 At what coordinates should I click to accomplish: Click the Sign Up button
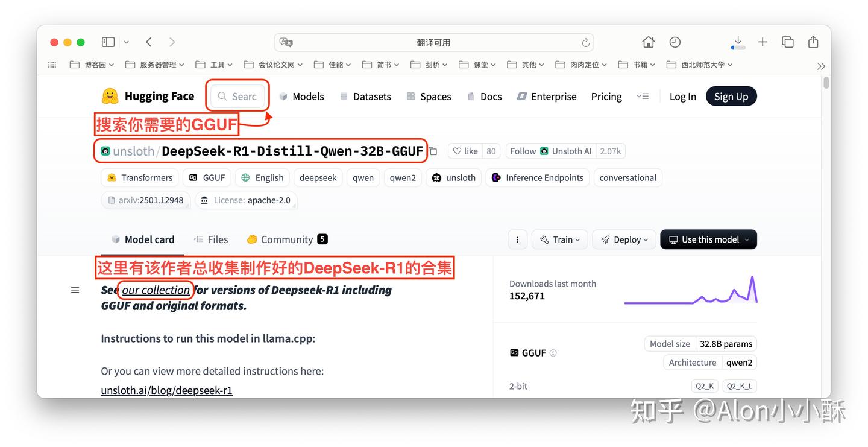[x=731, y=97]
